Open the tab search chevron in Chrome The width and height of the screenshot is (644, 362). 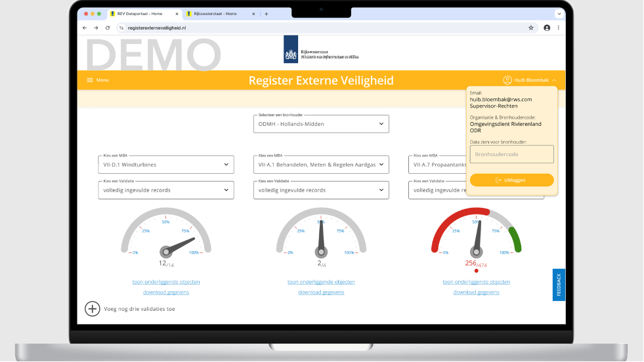[559, 14]
